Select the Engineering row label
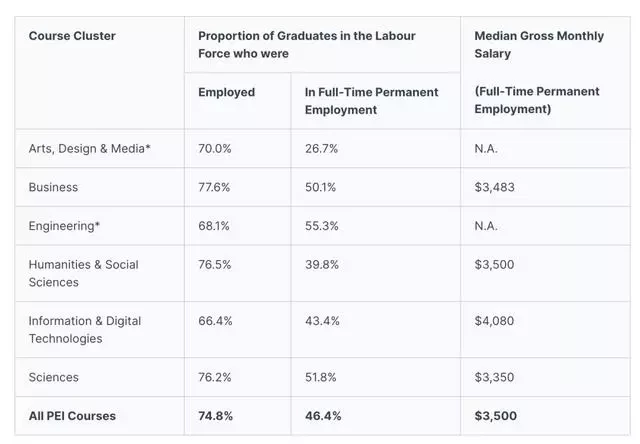 pyautogui.click(x=64, y=226)
